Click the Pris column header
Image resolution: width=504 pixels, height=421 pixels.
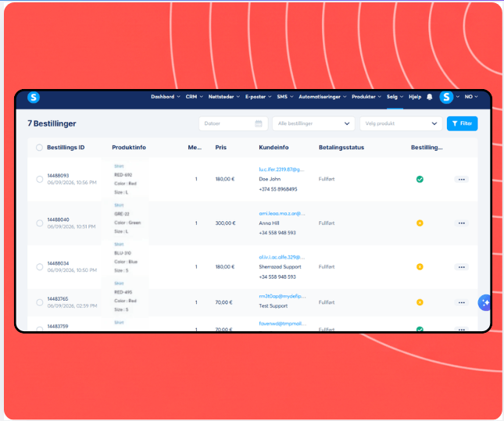221,148
